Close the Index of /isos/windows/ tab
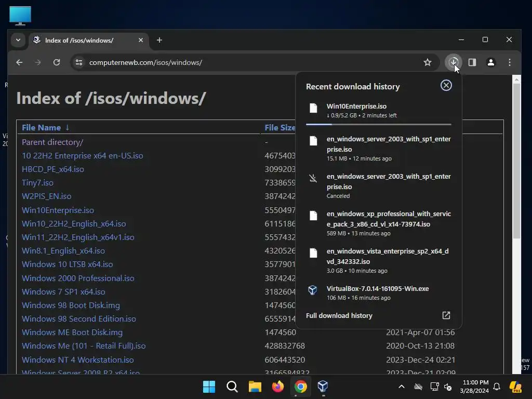532x399 pixels. coord(141,40)
